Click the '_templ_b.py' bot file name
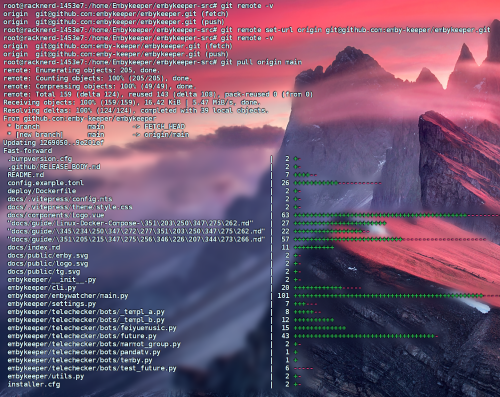Viewport: 500px width, 397px height. 86,320
